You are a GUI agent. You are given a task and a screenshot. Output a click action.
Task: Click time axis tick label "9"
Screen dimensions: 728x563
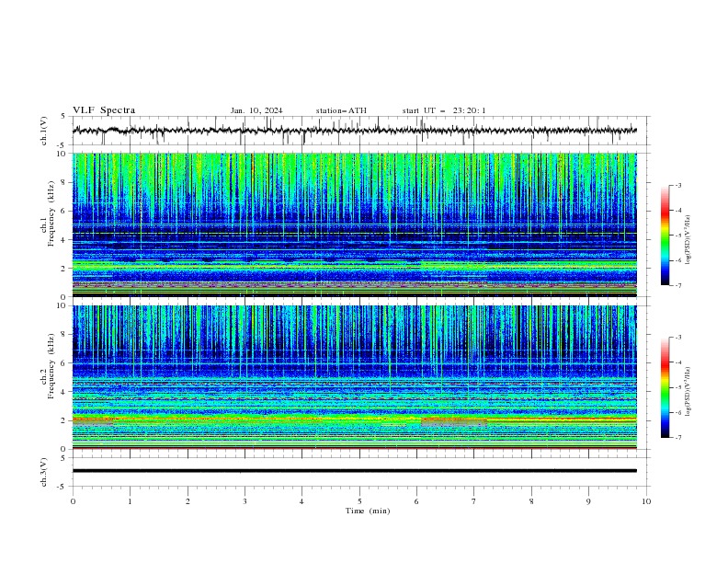(588, 501)
